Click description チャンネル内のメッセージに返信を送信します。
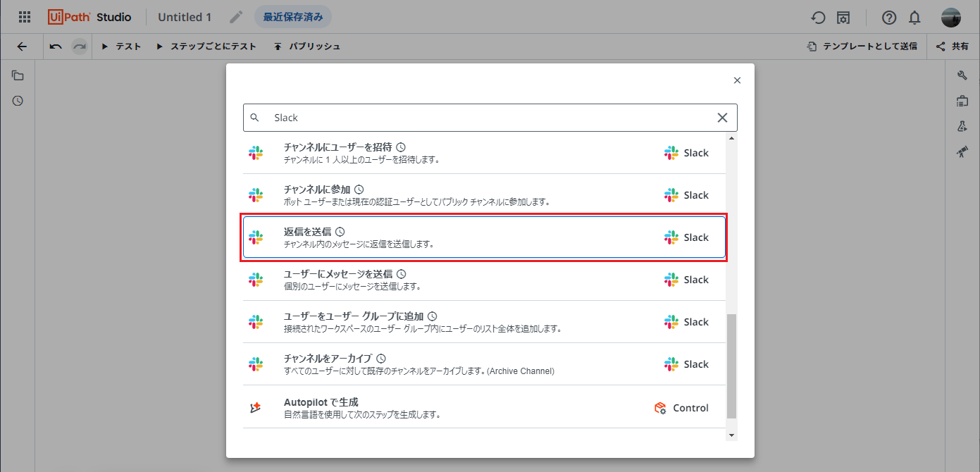 pyautogui.click(x=359, y=244)
